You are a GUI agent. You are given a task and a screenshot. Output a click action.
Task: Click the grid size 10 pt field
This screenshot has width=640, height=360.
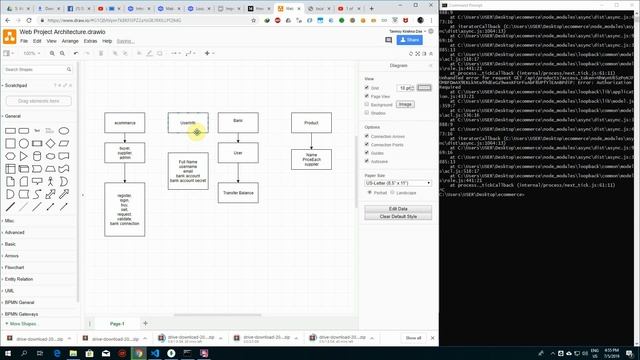point(405,88)
